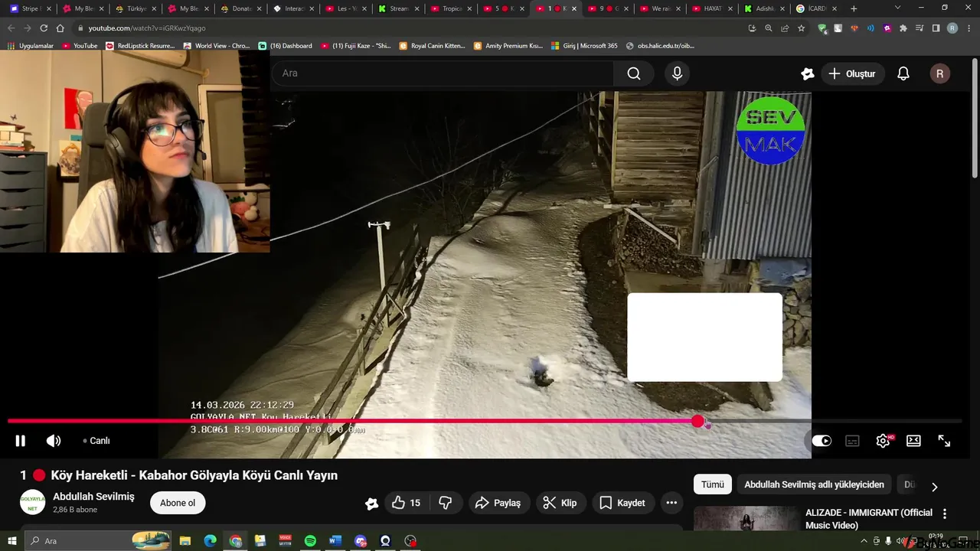Image resolution: width=980 pixels, height=551 pixels.
Task: Enter fullscreen mode on the player
Action: point(944,441)
